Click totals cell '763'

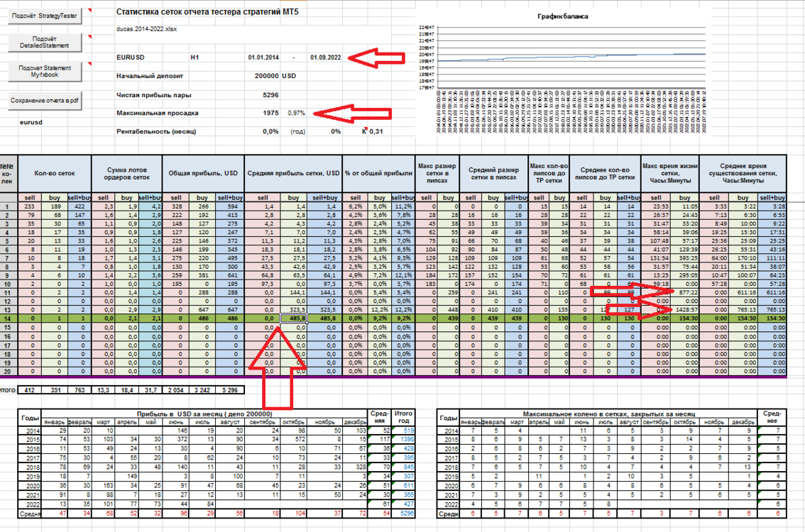79,390
